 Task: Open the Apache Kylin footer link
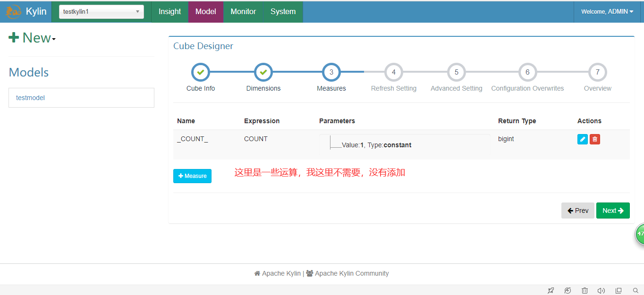[x=281, y=273]
